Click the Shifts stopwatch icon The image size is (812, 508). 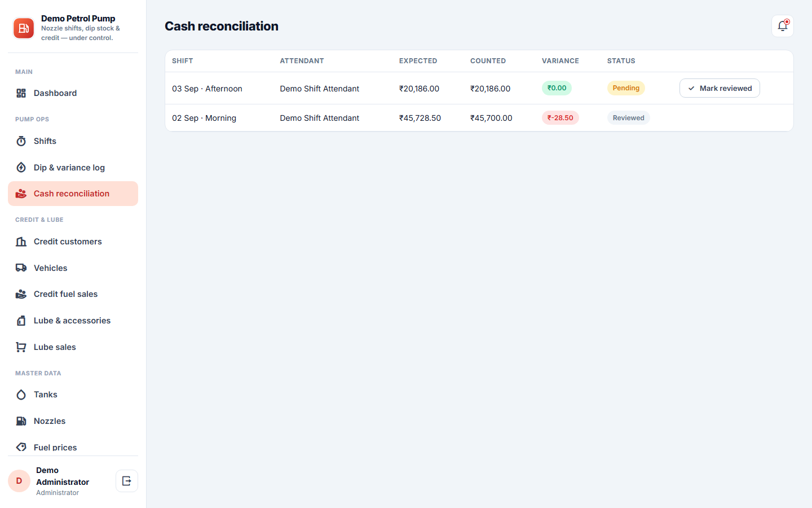[x=21, y=141]
